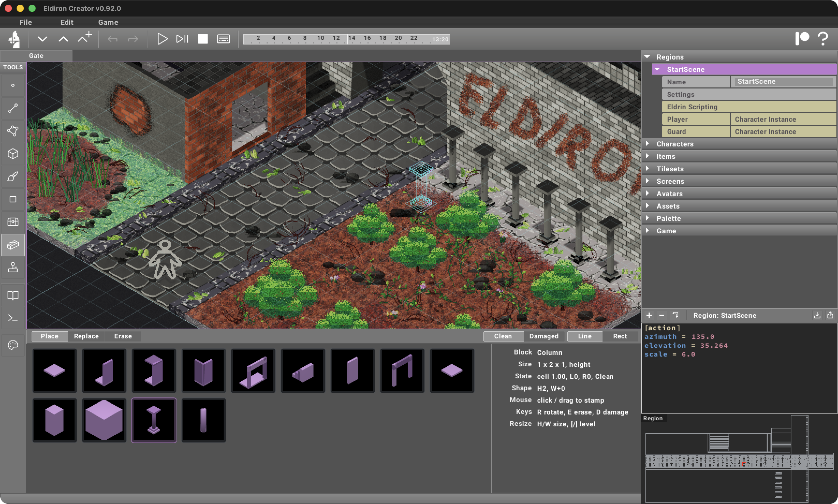
Task: Select the builder block tool
Action: [x=13, y=245]
